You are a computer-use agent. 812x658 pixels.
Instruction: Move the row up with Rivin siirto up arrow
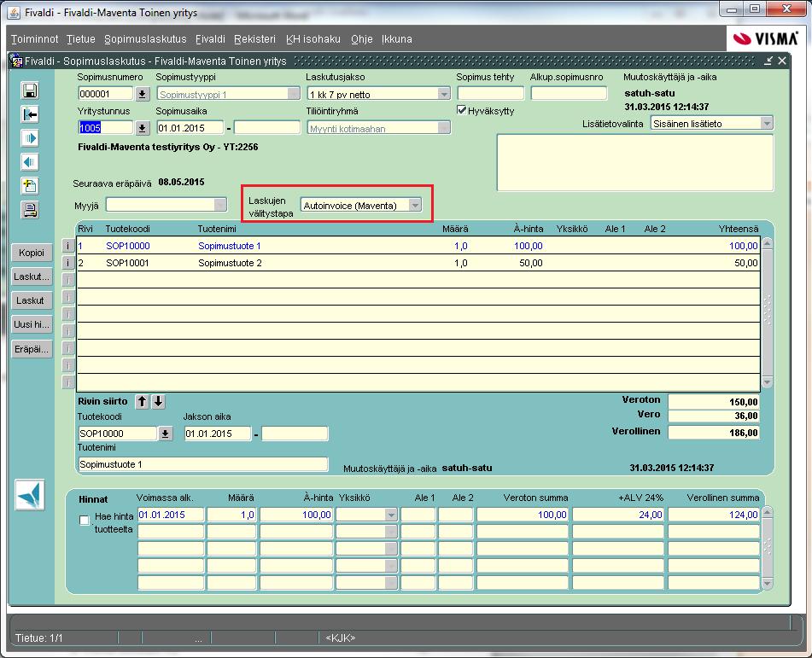click(142, 401)
